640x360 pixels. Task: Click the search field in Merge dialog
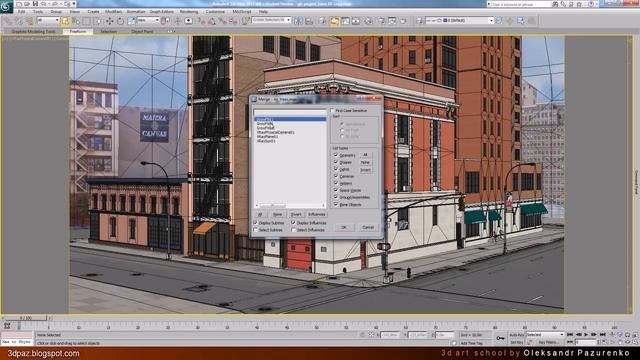point(290,112)
